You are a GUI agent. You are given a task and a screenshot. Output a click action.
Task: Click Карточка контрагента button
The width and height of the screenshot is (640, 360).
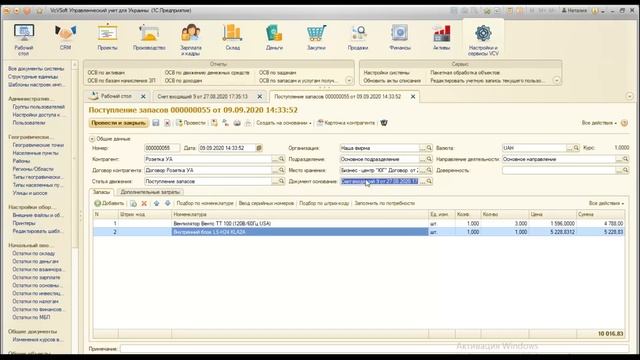coord(346,123)
